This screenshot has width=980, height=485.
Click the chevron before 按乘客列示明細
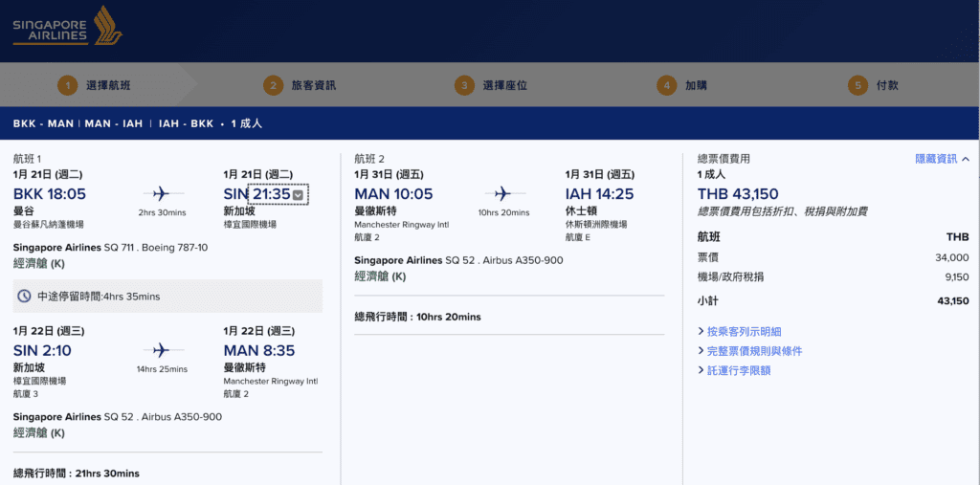pos(701,332)
